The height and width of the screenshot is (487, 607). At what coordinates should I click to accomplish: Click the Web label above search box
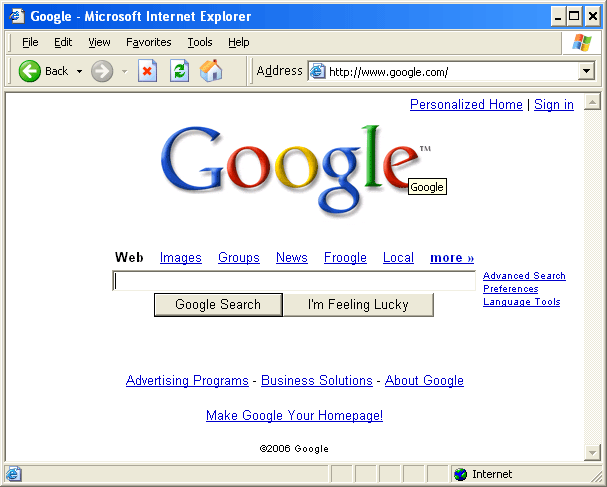click(x=129, y=257)
